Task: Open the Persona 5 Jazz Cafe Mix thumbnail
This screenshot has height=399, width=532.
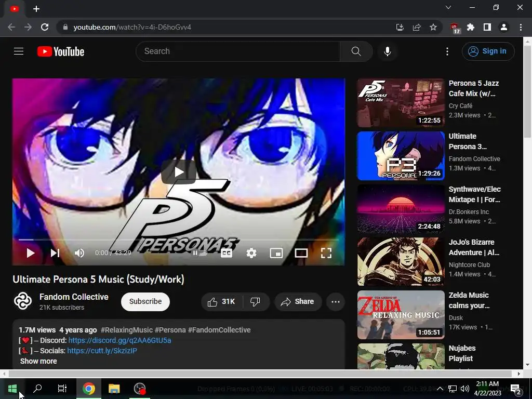Action: [x=401, y=103]
